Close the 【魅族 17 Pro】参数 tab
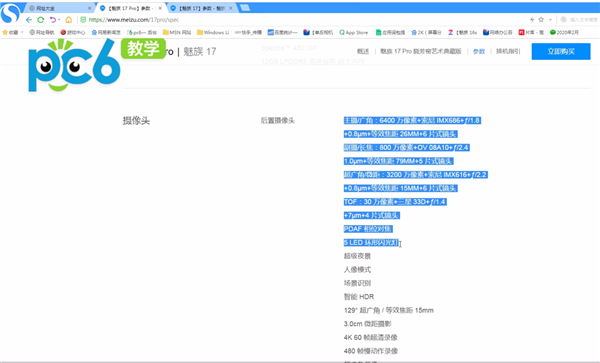 coord(160,8)
